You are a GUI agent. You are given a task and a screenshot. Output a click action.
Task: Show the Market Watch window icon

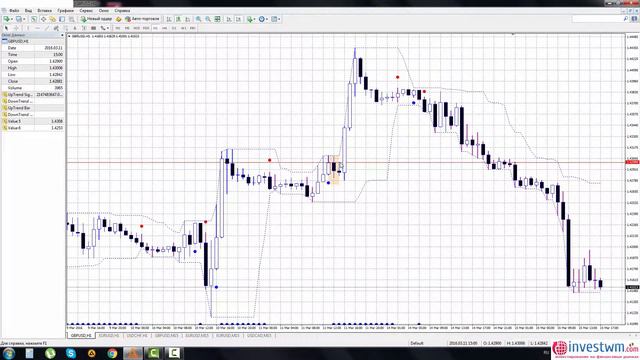point(33,19)
